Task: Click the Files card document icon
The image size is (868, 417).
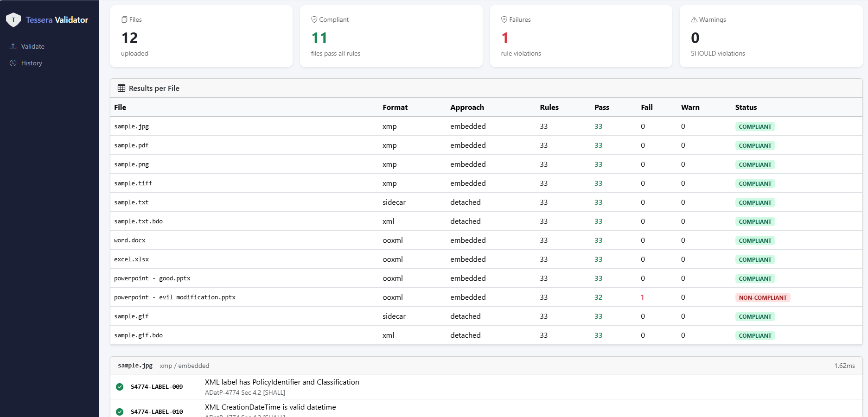Action: tap(124, 19)
